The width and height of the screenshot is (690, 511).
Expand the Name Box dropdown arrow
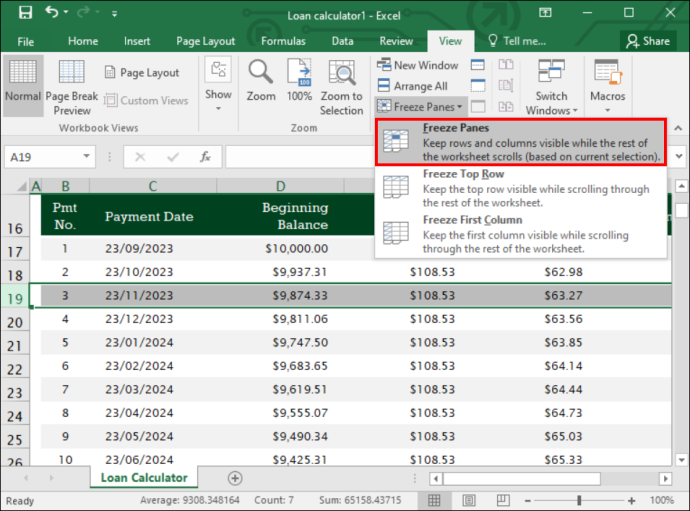86,156
